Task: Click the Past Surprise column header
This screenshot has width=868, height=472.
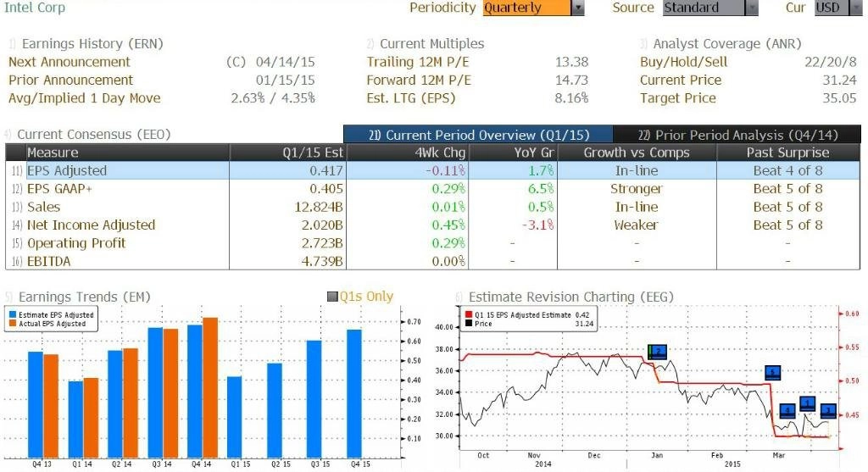Action: click(787, 153)
